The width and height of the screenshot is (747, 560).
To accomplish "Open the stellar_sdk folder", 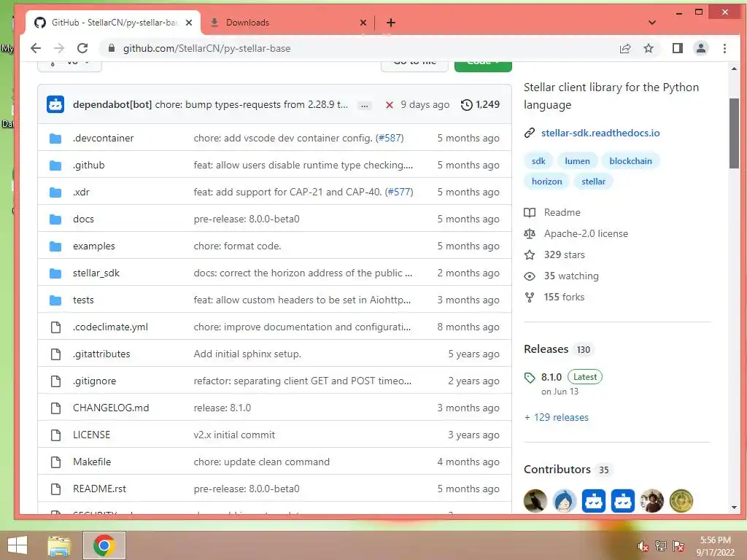I will tap(96, 273).
